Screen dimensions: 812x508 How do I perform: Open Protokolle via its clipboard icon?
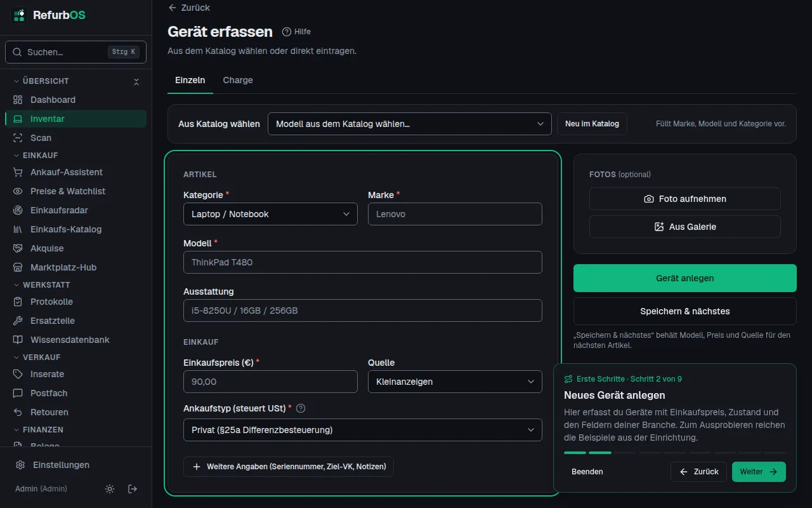click(18, 302)
